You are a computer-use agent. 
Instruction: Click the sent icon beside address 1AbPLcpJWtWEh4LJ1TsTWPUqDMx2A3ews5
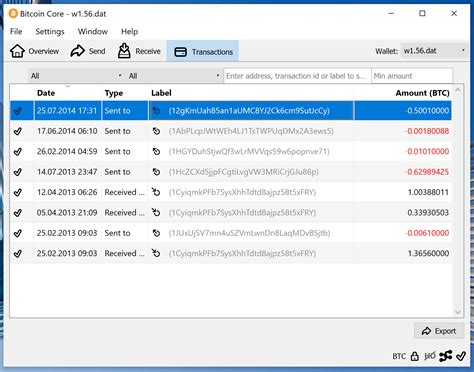pos(156,131)
